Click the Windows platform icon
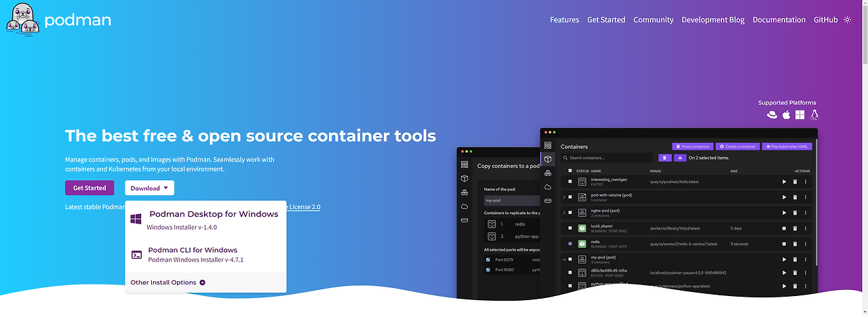Image resolution: width=868 pixels, height=315 pixels. tap(800, 115)
